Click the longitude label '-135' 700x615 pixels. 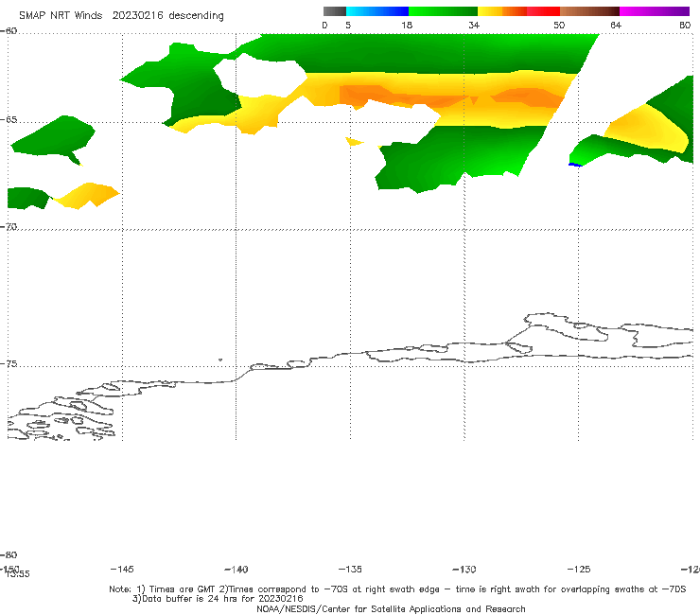[350, 569]
